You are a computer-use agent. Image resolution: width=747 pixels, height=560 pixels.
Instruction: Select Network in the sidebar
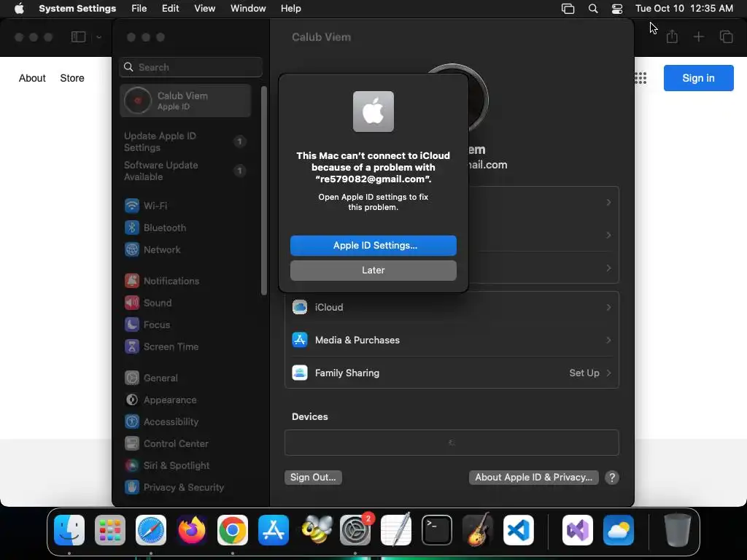point(185,249)
